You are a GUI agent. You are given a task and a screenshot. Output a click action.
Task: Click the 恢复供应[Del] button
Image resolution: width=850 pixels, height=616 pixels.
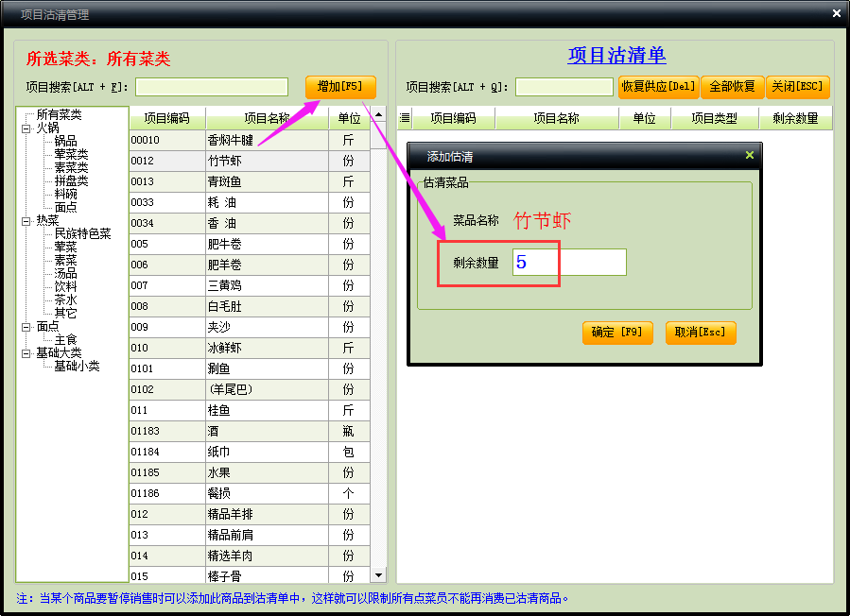pos(658,87)
